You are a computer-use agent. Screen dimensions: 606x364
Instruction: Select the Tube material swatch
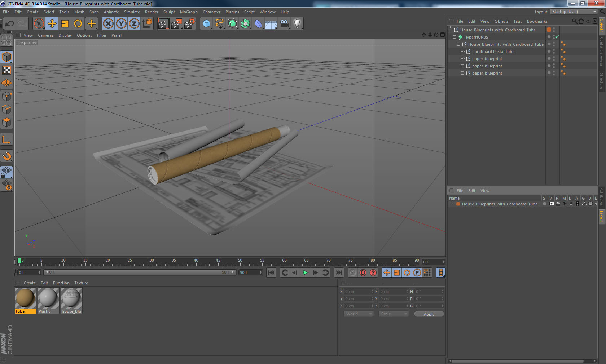pyautogui.click(x=25, y=298)
